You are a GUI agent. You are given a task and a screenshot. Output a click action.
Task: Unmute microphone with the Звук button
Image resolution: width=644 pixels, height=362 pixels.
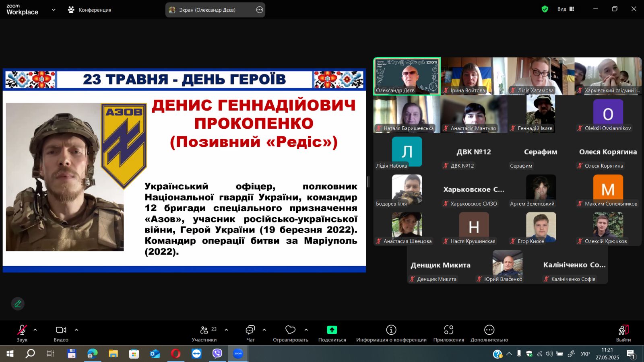point(22,333)
